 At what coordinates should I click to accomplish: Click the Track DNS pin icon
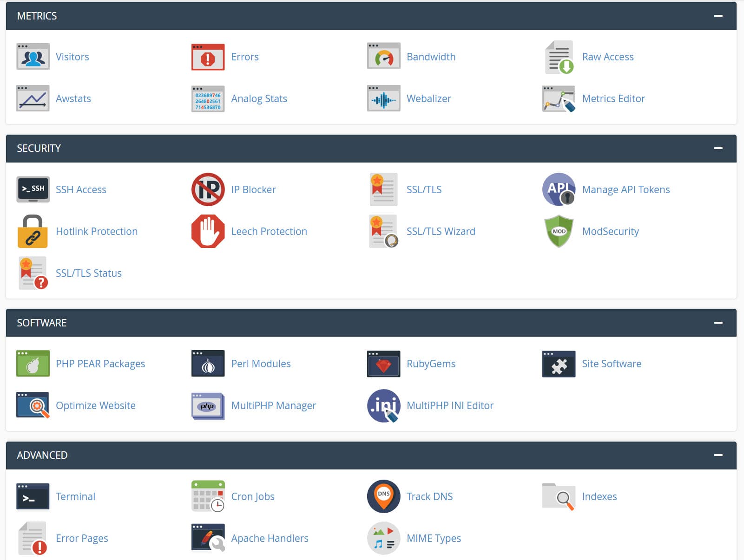(x=383, y=496)
